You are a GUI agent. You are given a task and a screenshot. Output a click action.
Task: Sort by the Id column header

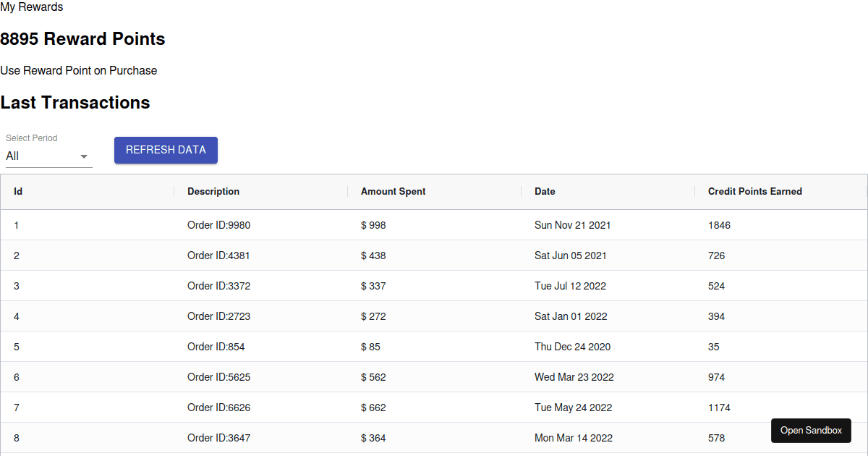click(x=18, y=192)
